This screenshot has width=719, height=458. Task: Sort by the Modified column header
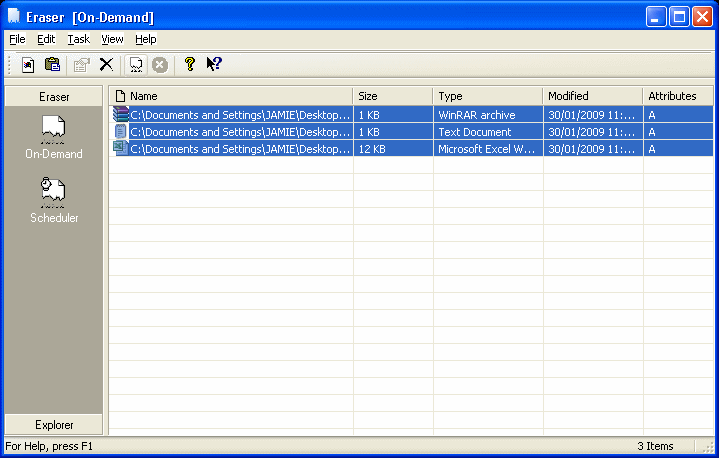tap(593, 96)
